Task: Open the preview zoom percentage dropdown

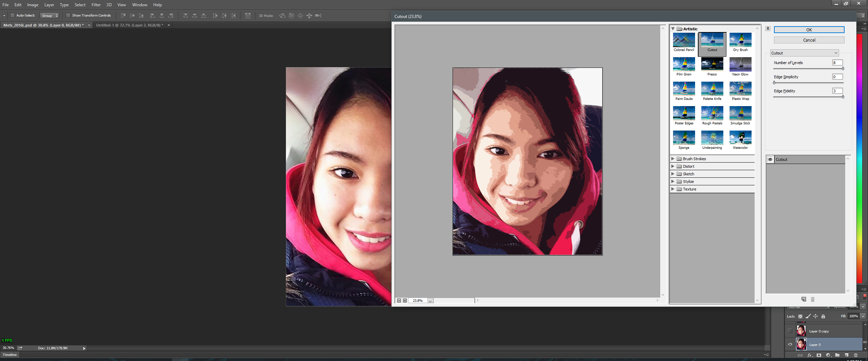Action: (x=430, y=301)
